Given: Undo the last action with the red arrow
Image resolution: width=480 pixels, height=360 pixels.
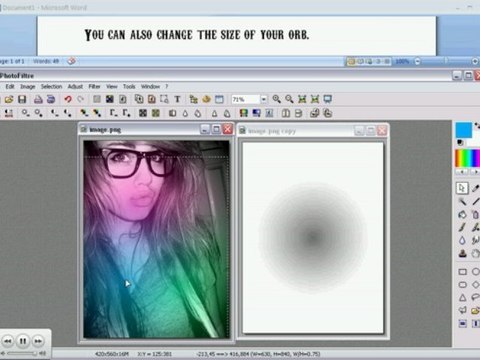Looking at the screenshot, I should [68, 99].
